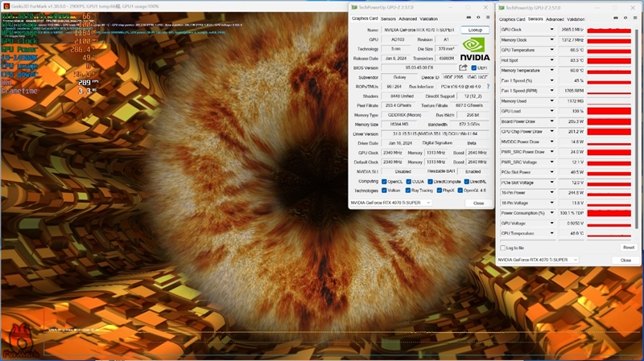Expand Memory Temperature sensor dropdown arrow
The image size is (644, 361).
[551, 70]
